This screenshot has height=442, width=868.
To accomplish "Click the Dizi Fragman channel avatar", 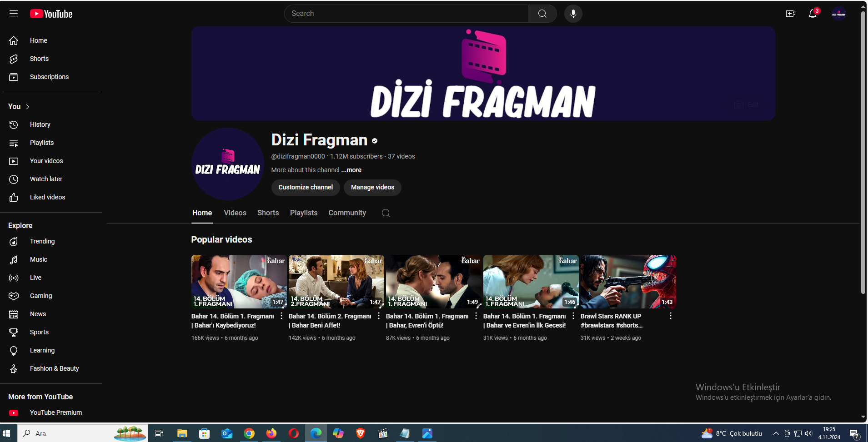I will [x=228, y=164].
